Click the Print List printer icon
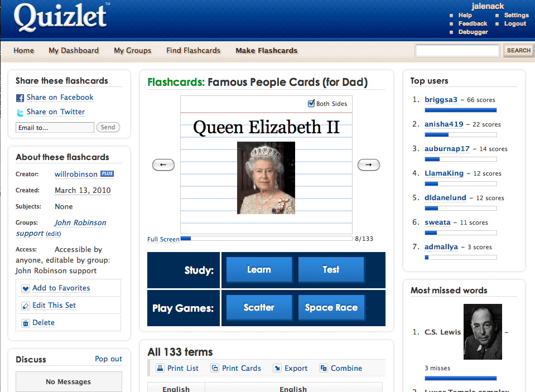The image size is (535, 392). pos(160,368)
